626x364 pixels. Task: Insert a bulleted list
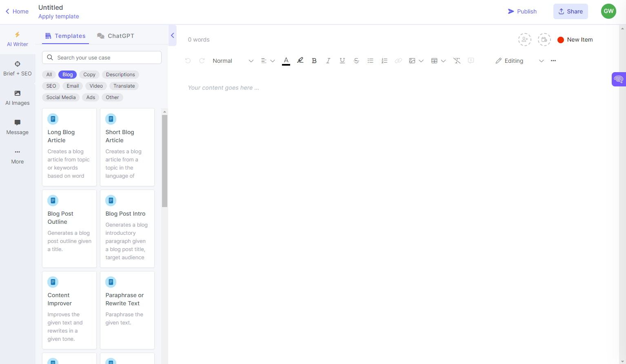pyautogui.click(x=370, y=60)
